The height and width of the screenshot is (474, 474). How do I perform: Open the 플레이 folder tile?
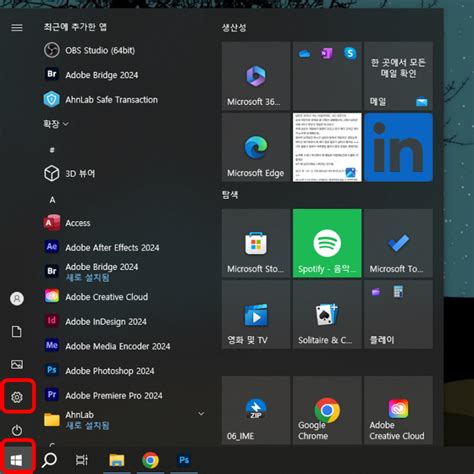click(399, 315)
